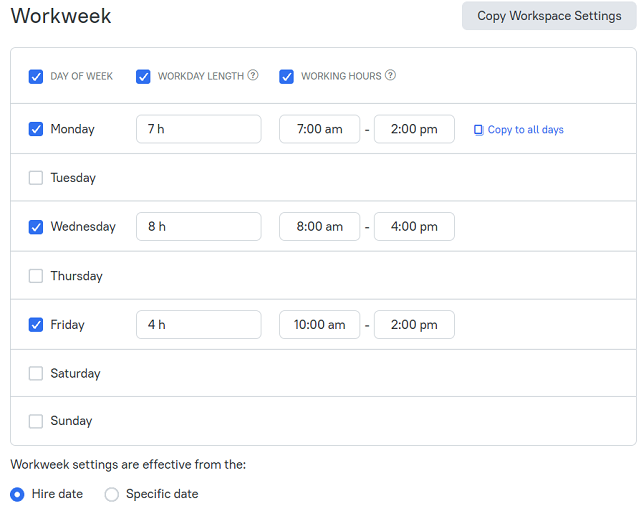Open Wednesday end time 4:00 pm picker

[414, 226]
